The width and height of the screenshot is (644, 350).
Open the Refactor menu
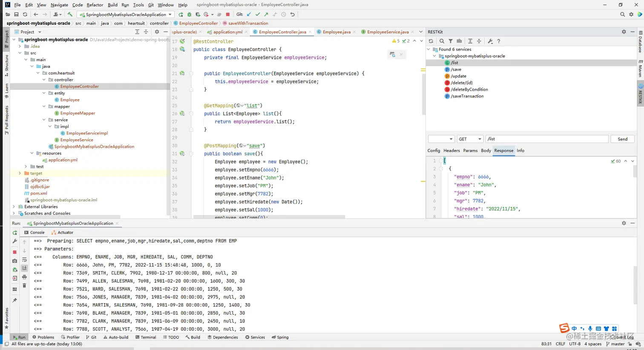95,5
